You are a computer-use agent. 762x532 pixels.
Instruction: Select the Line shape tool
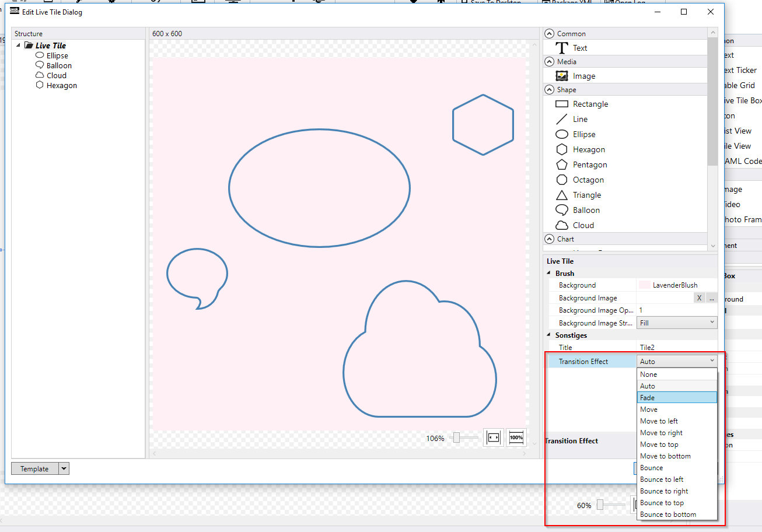pos(580,119)
